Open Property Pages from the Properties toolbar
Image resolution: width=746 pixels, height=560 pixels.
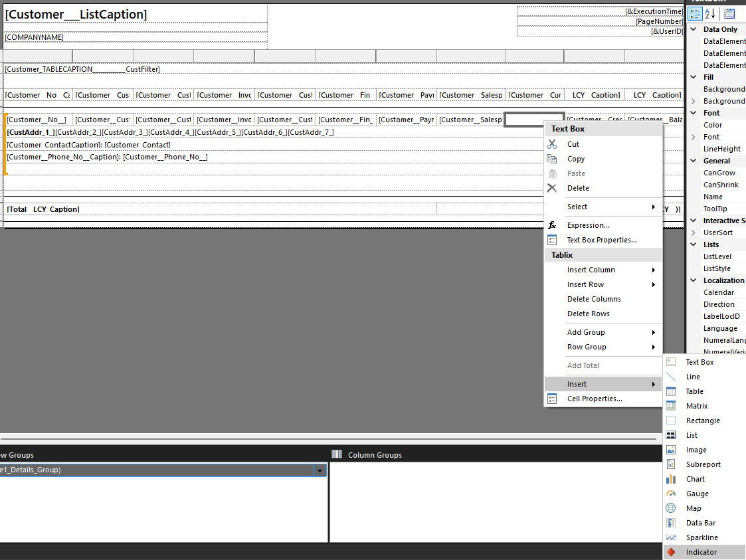click(x=729, y=13)
